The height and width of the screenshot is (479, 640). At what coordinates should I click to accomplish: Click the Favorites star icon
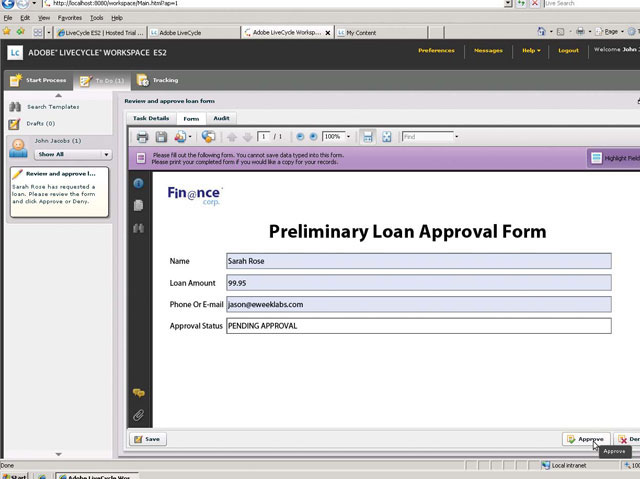coord(7,31)
